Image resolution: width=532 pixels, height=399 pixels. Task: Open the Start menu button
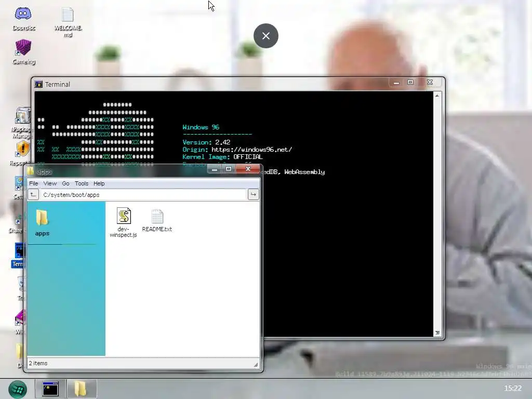[x=18, y=389]
